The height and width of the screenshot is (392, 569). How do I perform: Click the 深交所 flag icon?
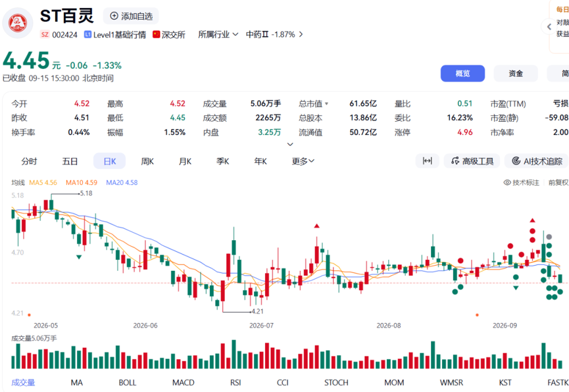coord(157,34)
